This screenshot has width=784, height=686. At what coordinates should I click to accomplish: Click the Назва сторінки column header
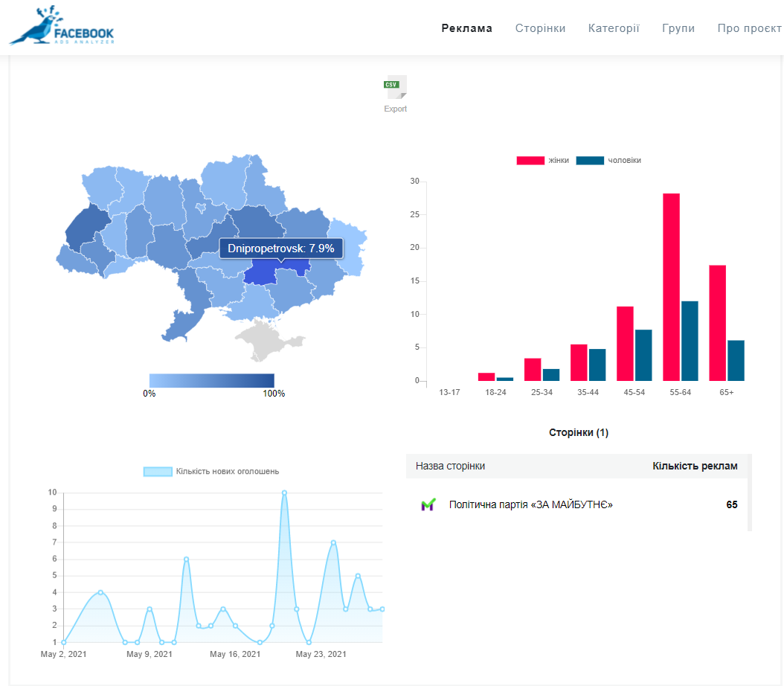pos(450,467)
